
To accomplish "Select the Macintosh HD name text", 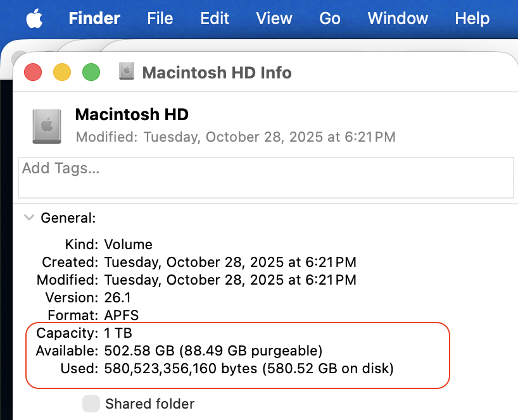I will pyautogui.click(x=132, y=114).
